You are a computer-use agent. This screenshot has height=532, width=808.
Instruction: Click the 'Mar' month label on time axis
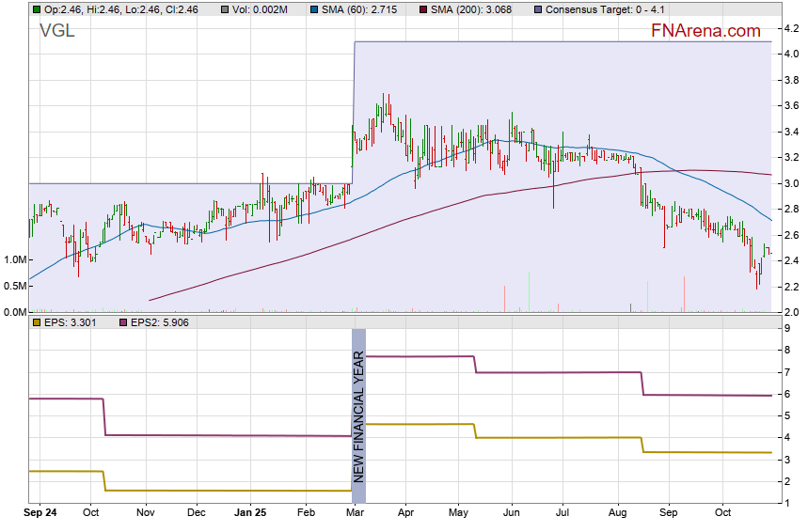tap(355, 514)
